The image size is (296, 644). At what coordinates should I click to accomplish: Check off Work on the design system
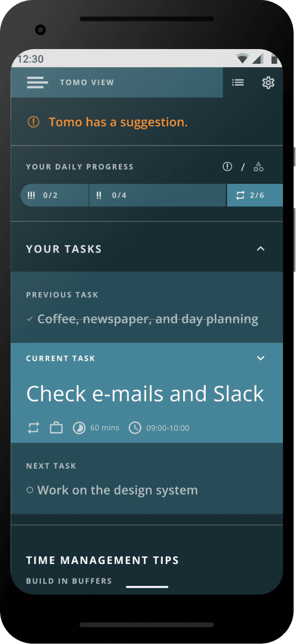coord(29,490)
